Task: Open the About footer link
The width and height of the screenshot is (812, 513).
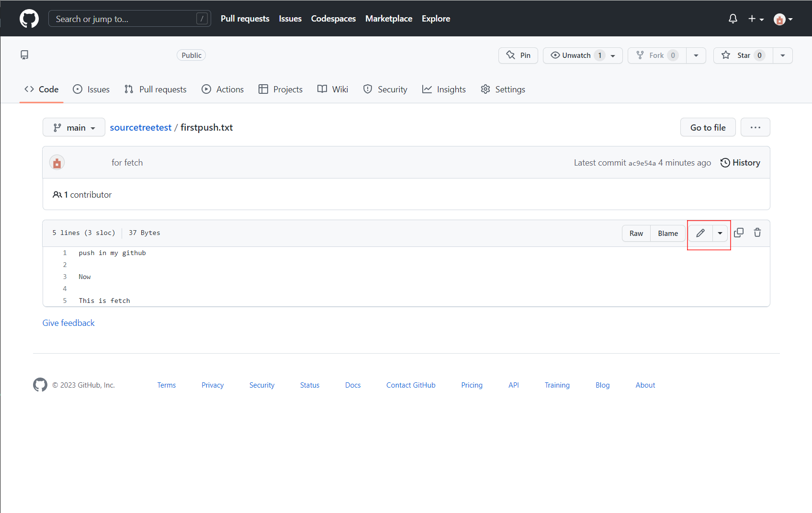Action: (x=645, y=385)
